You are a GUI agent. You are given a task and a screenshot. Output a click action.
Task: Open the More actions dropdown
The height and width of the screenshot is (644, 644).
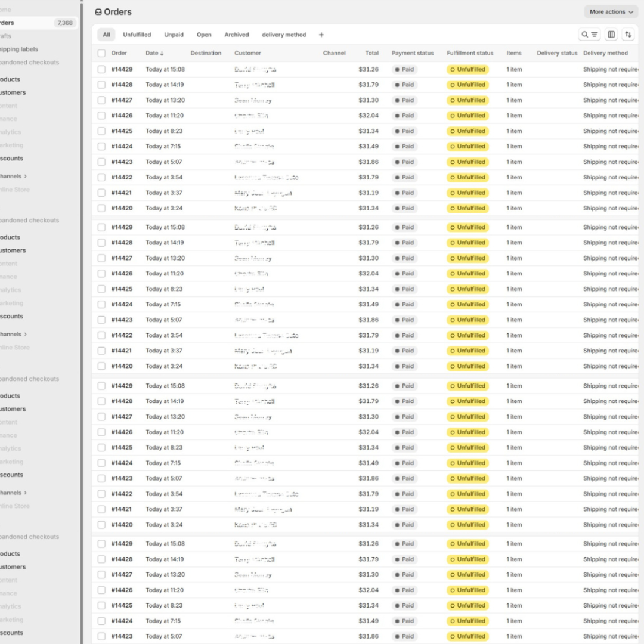611,12
